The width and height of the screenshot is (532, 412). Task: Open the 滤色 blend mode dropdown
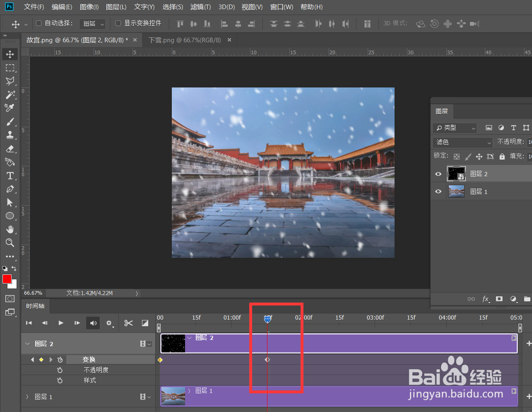click(462, 142)
